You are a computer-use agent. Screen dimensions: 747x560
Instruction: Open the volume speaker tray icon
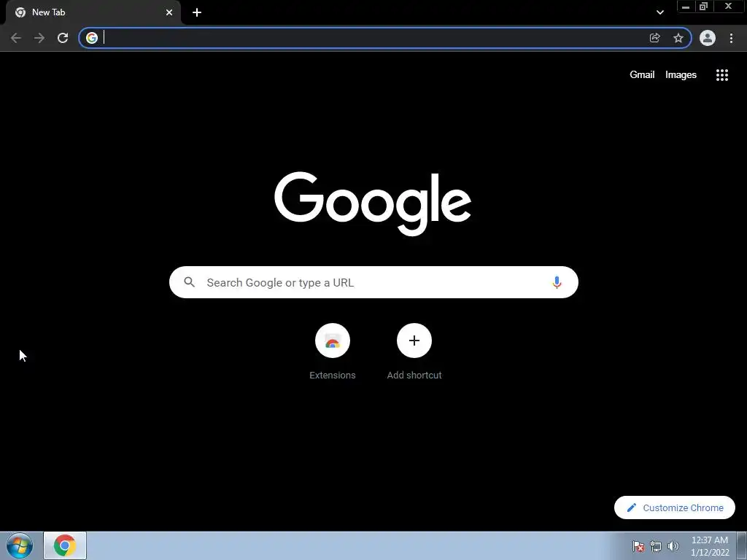point(673,546)
